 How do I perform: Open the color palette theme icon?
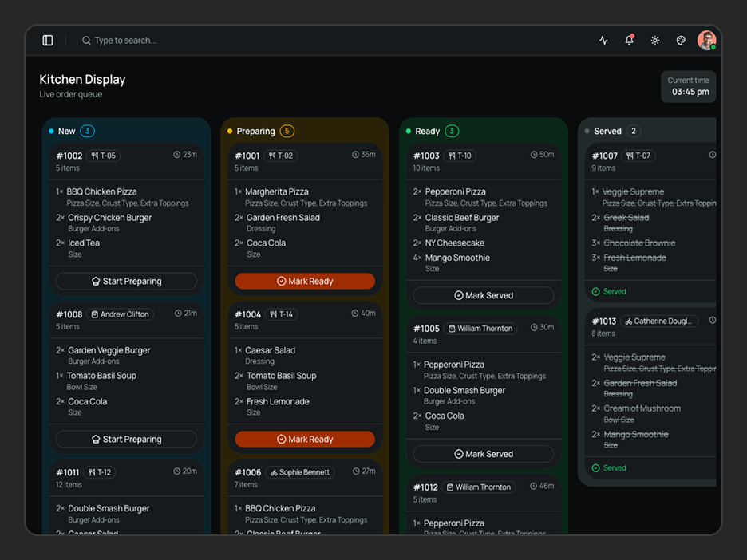click(x=681, y=41)
